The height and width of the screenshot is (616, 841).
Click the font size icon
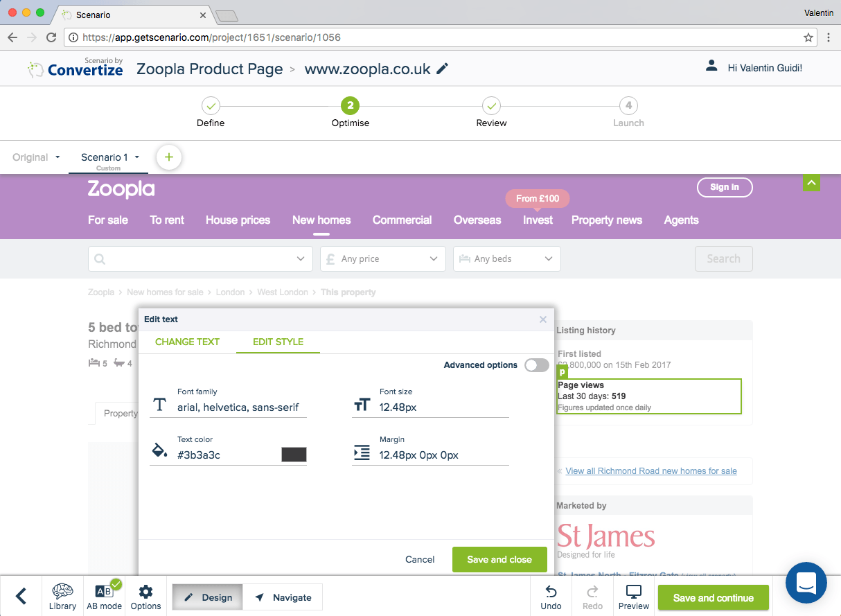click(x=362, y=405)
